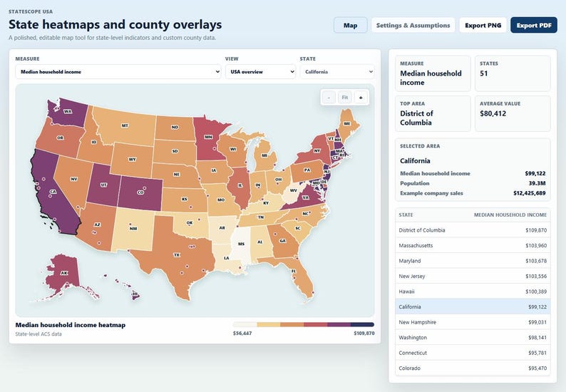The image size is (566, 392).
Task: Select Texas on the map
Action: pyautogui.click(x=177, y=255)
